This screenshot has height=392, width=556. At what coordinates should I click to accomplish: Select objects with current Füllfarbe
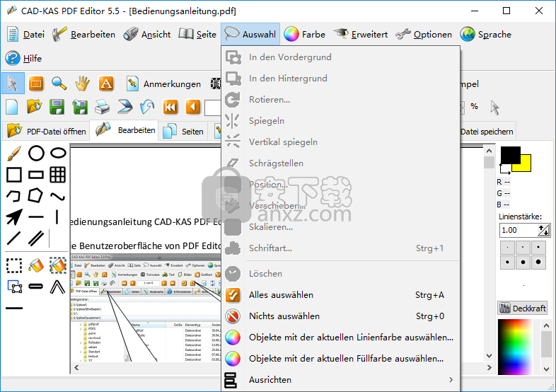coord(340,359)
